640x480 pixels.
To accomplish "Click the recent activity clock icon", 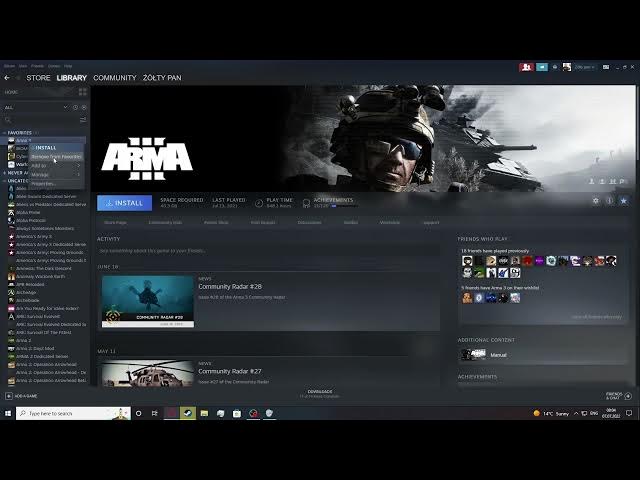I will click(x=75, y=107).
